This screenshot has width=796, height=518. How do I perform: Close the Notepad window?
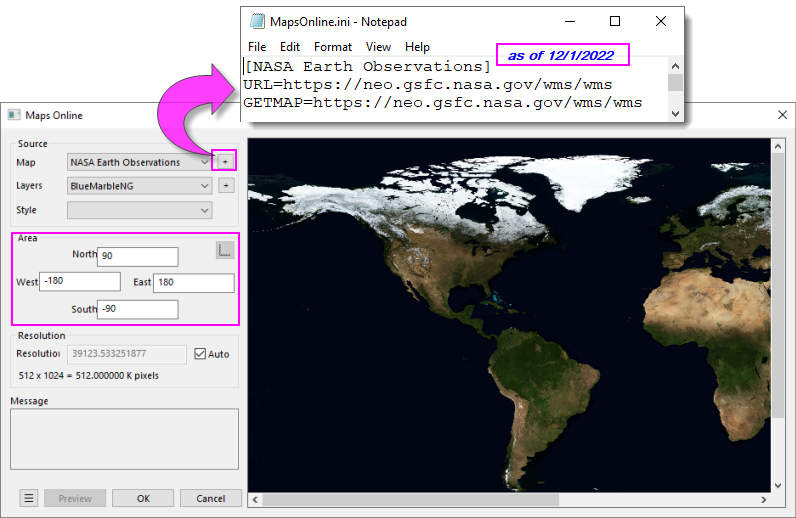coord(660,21)
